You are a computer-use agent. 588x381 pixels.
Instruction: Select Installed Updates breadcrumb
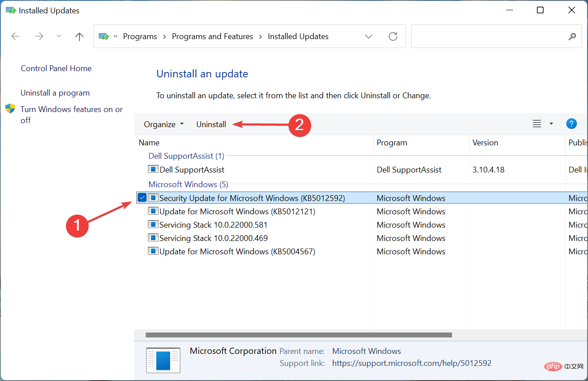point(298,36)
